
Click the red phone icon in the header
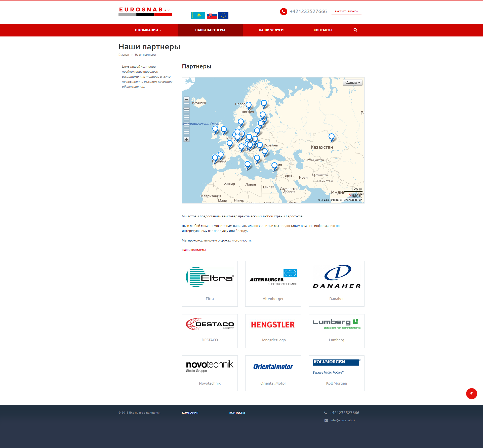coord(284,12)
